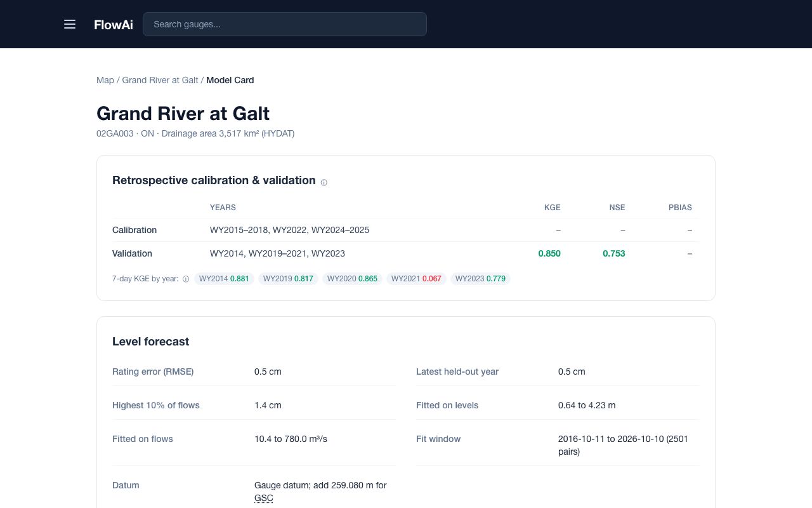The image size is (812, 508).
Task: Click the Rating error (RMSE) label
Action: 153,371
